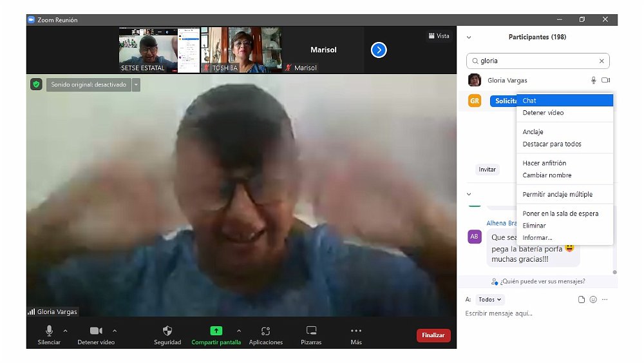Screen dimensions: 644x363
Task: Open Pizarras whiteboard icon
Action: coord(311,331)
